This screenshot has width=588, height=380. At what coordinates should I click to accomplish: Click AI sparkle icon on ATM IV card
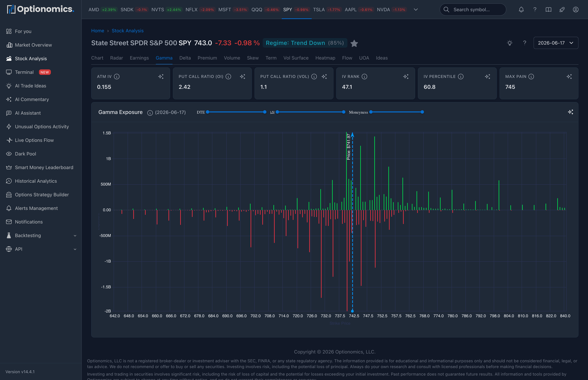[161, 77]
